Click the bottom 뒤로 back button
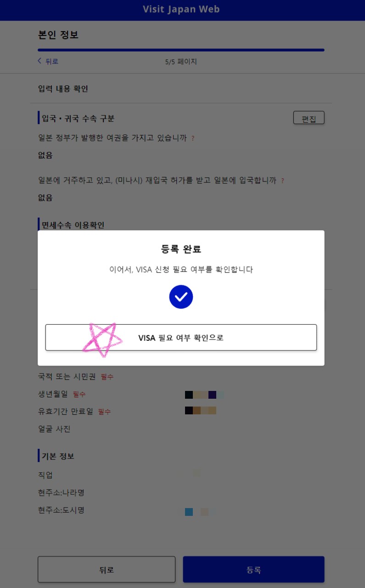This screenshot has height=588, width=365. click(x=107, y=570)
